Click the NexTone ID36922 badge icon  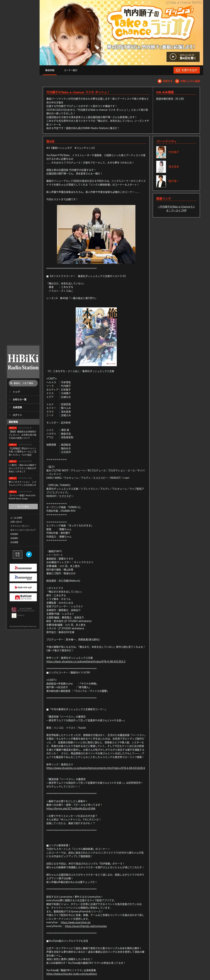tap(14, 616)
